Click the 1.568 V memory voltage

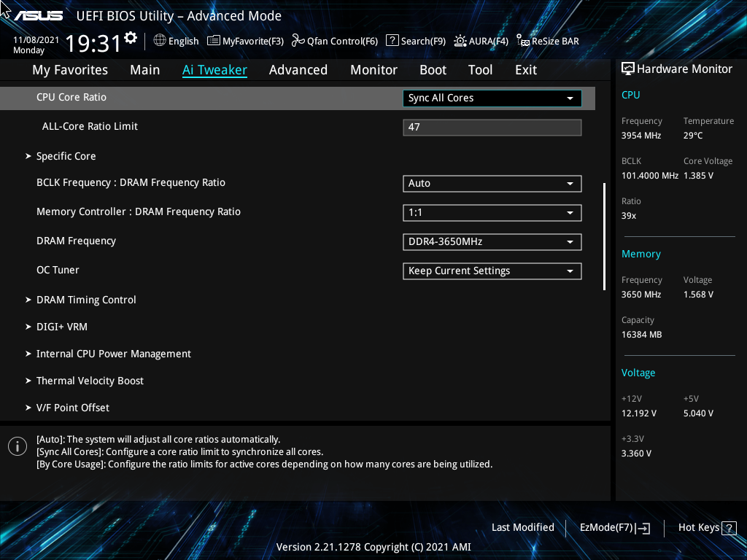698,295
